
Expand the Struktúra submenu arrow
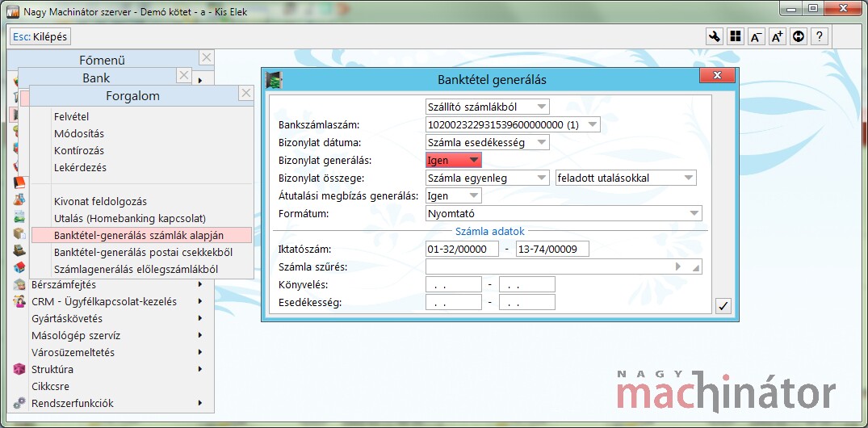199,369
